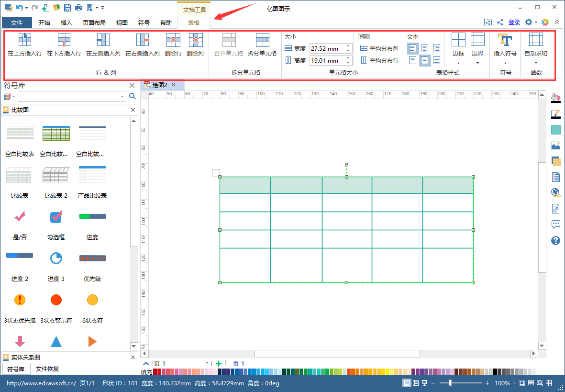565x392 pixels.
Task: Select the 进度 3 pie symbol
Action: click(x=56, y=258)
